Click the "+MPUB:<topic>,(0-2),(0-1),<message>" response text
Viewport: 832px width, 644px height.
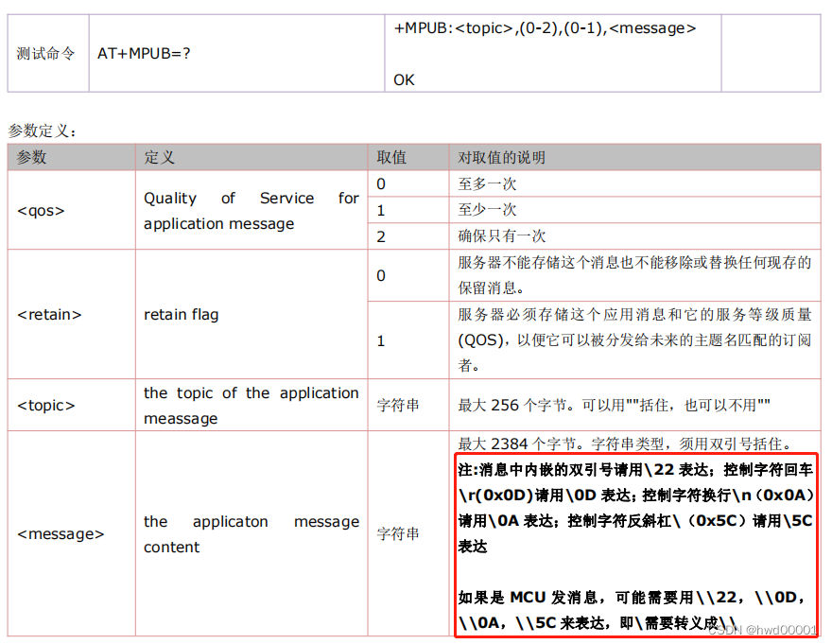[x=545, y=28]
